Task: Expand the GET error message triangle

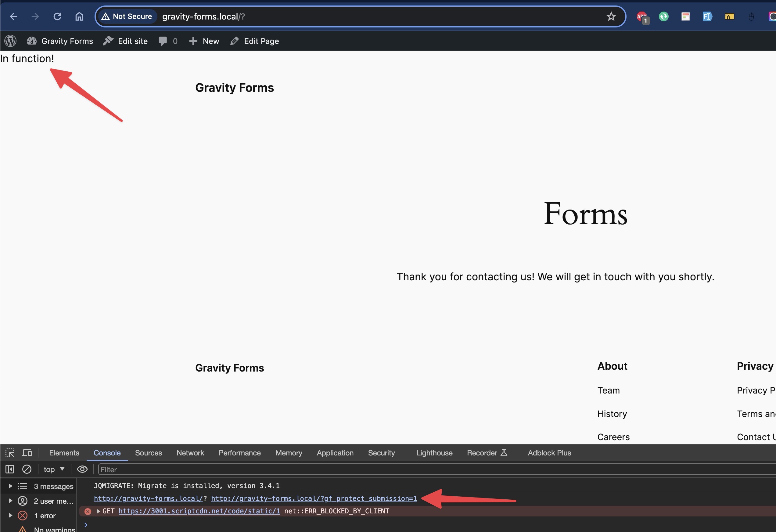Action: (x=98, y=511)
